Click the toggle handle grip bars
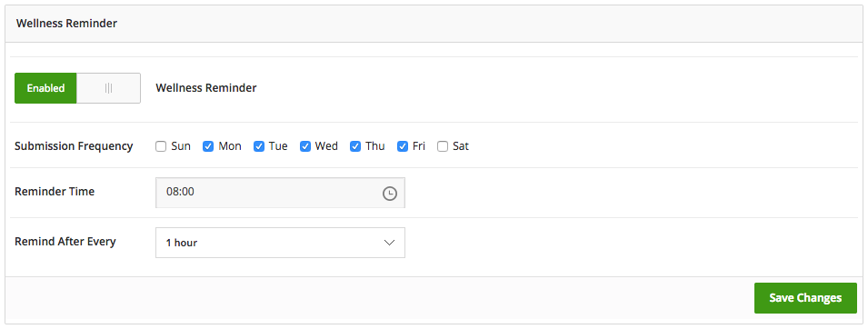Image resolution: width=868 pixels, height=329 pixels. (x=108, y=88)
